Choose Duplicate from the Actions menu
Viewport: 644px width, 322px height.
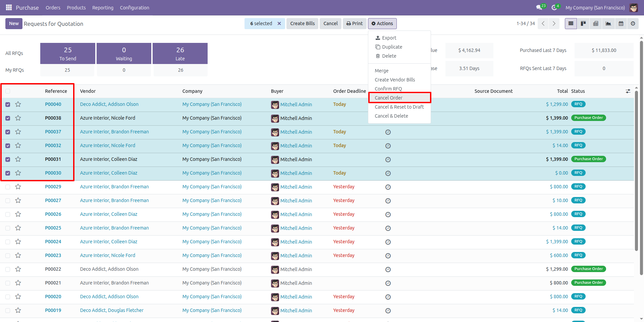click(x=399, y=47)
